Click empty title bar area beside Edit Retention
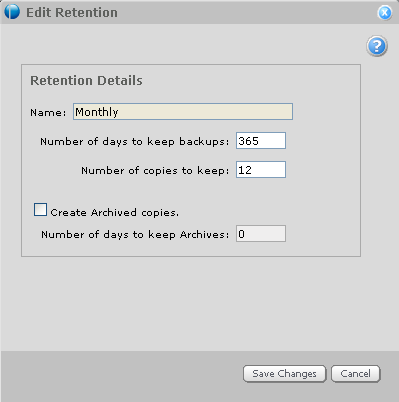Viewport: 399px width, 402px height. pos(247,13)
